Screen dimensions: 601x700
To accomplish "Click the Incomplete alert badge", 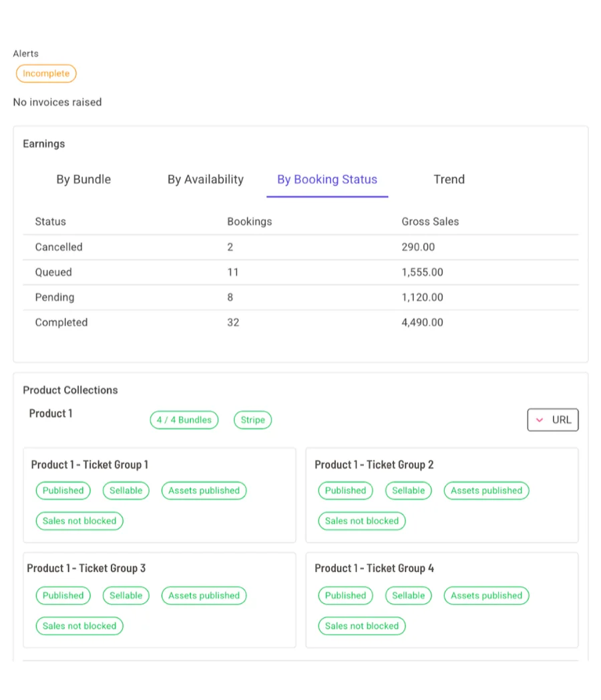I will [46, 73].
